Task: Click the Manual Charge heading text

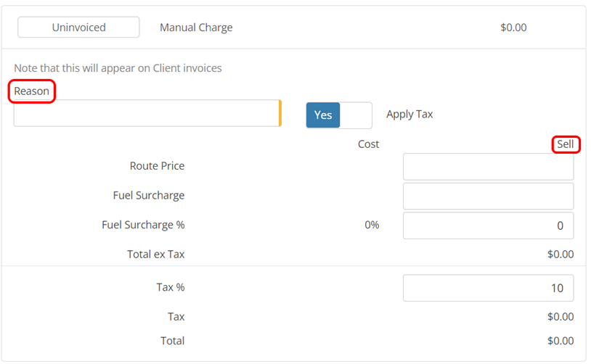Action: pos(196,28)
